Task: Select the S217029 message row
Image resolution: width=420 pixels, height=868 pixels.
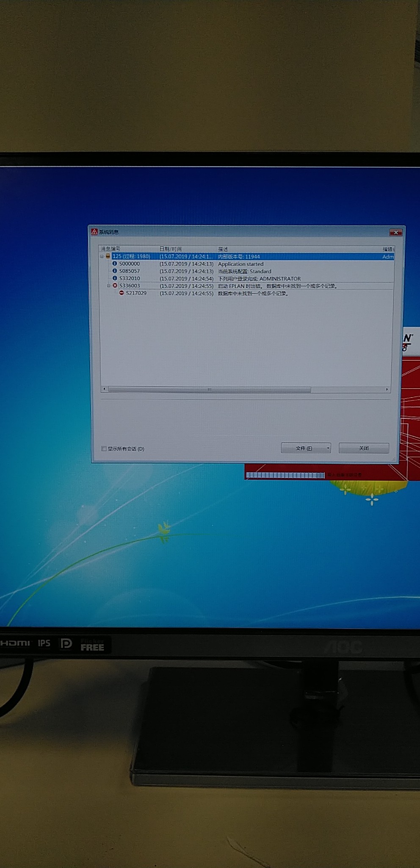Action: point(136,293)
